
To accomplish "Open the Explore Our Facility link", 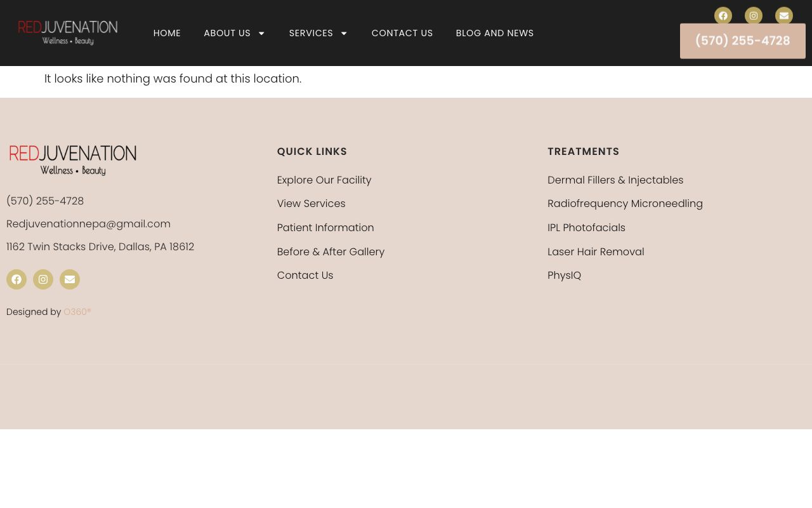I will tap(324, 180).
